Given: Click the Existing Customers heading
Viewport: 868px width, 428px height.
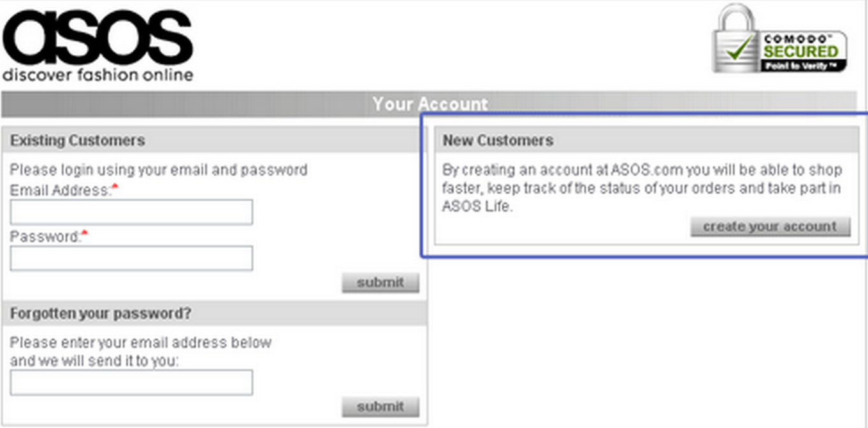Looking at the screenshot, I should (78, 140).
